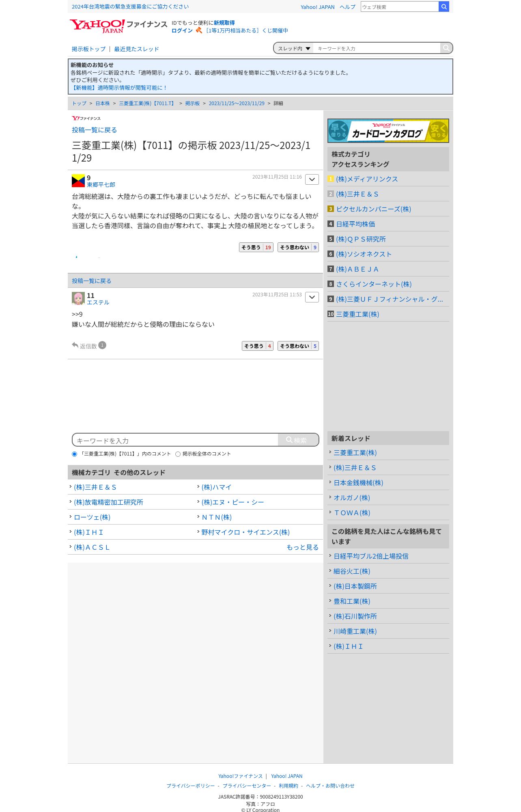
Task: Open ranking entry ピクセルカンパニーズ(株)
Action: pyautogui.click(x=373, y=209)
